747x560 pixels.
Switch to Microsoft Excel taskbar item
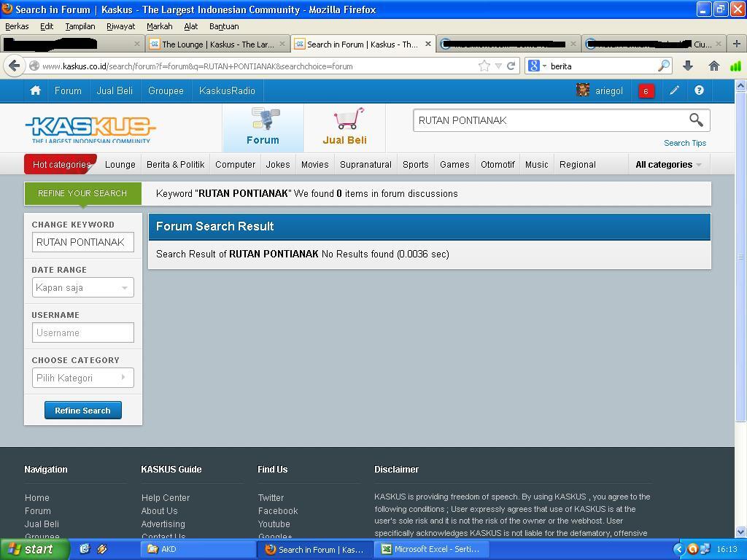click(432, 549)
